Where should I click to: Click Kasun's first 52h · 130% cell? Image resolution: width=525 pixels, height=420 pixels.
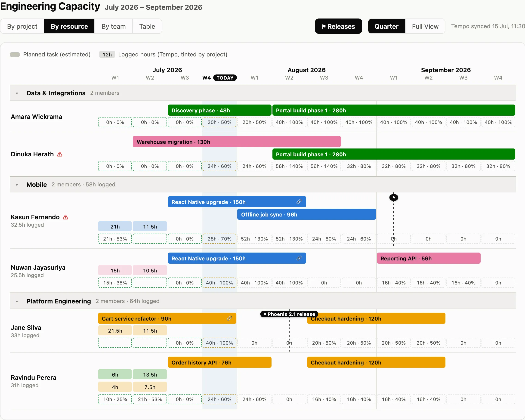coord(254,239)
